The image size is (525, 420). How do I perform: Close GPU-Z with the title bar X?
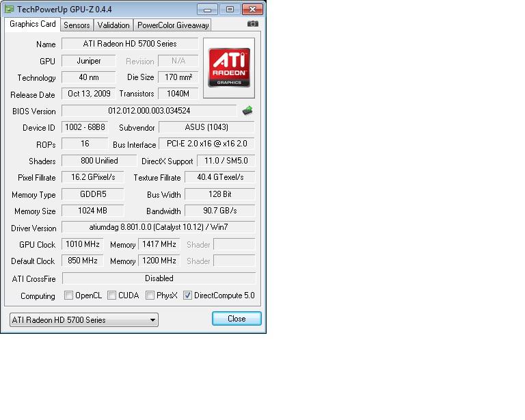(252, 10)
